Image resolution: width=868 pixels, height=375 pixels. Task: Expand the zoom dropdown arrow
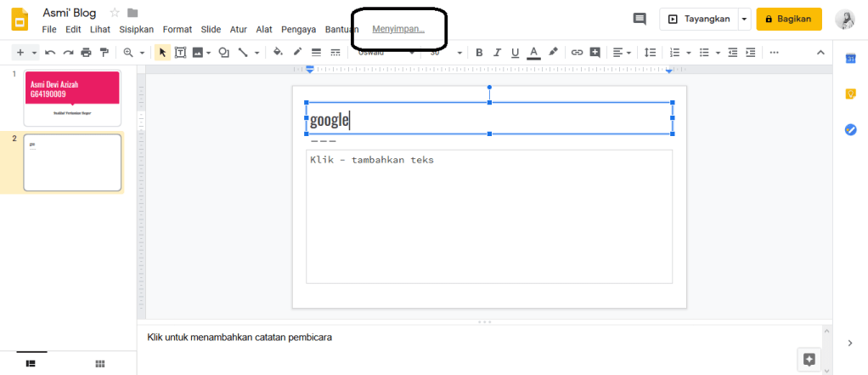click(x=142, y=53)
